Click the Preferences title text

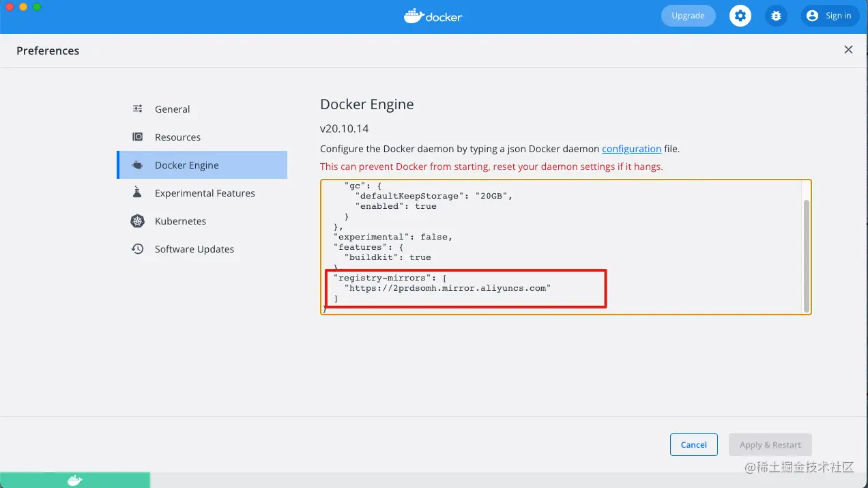coord(48,51)
